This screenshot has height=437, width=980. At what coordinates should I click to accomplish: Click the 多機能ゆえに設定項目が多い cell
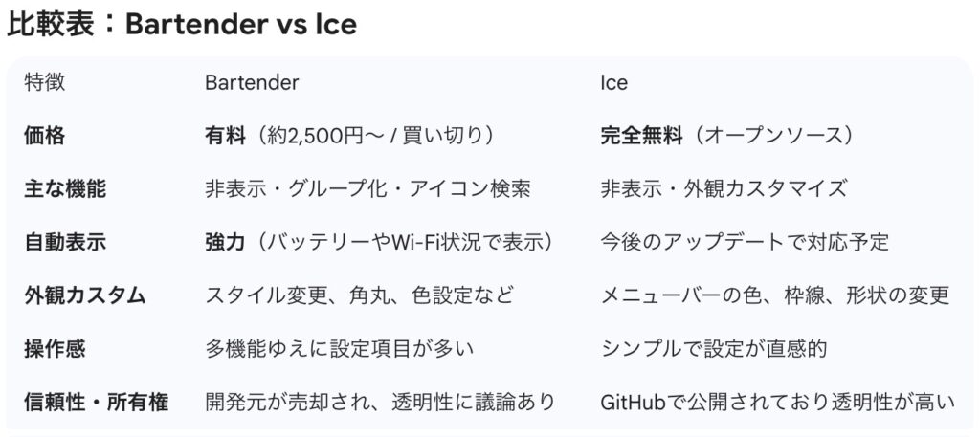point(339,348)
